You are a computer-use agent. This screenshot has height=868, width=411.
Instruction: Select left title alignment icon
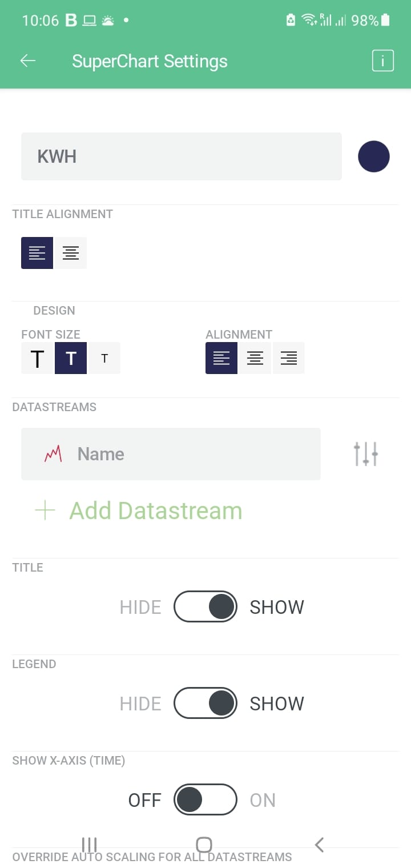(x=37, y=253)
